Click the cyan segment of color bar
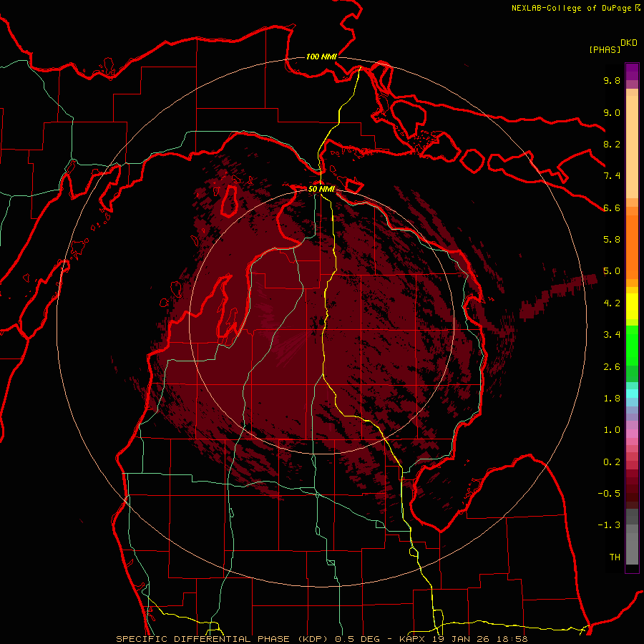The image size is (644, 644). pyautogui.click(x=632, y=394)
